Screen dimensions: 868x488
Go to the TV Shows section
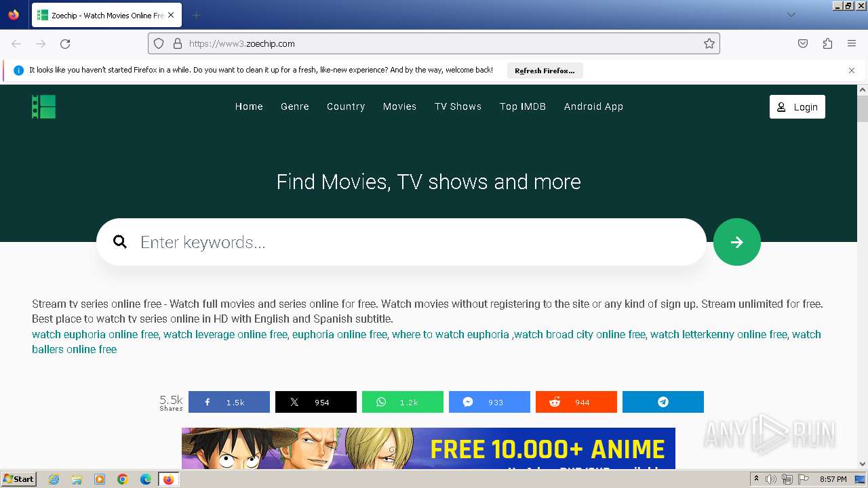(x=458, y=106)
